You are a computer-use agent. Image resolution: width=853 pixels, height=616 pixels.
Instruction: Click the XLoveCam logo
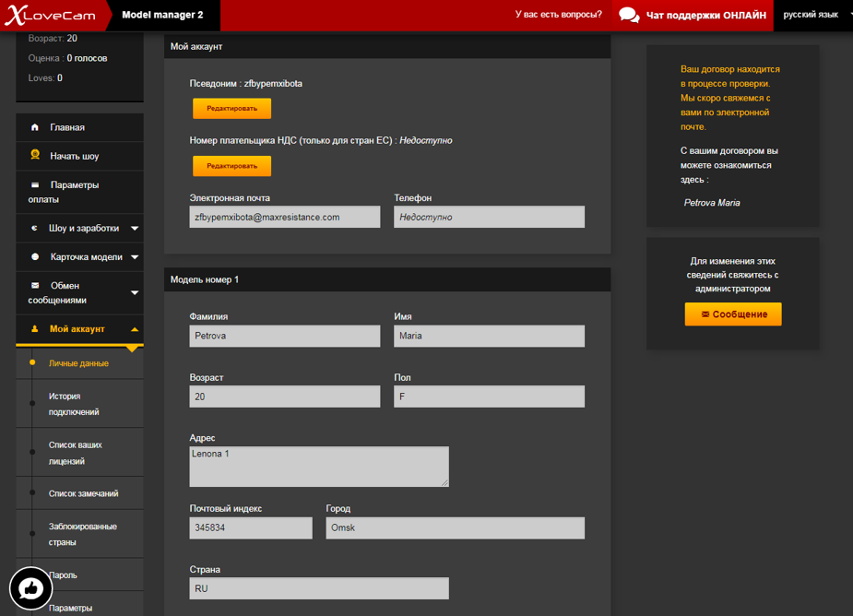tap(50, 16)
